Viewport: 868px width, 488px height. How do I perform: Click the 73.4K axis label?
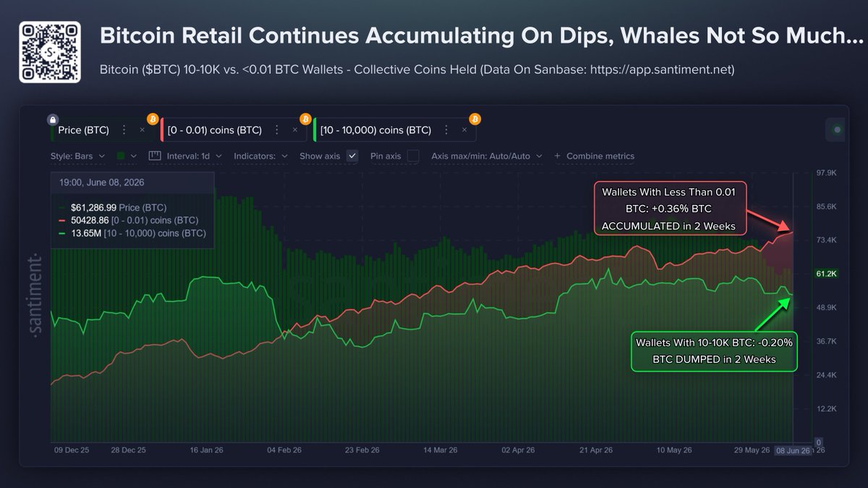[x=826, y=240]
